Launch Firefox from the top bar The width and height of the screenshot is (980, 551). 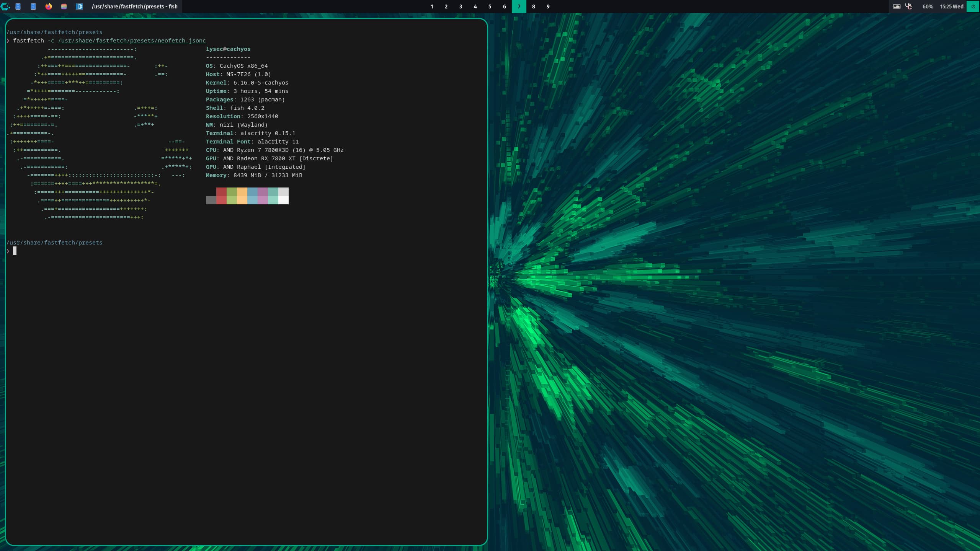click(x=49, y=7)
